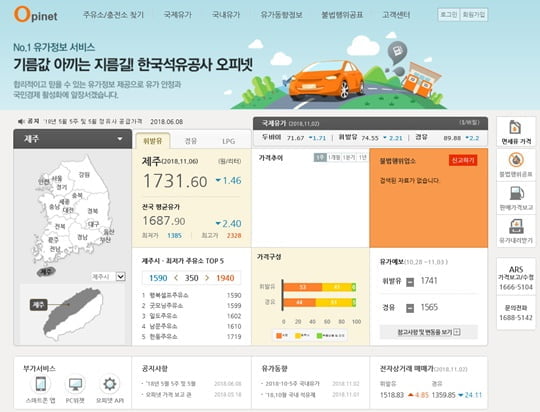Select 대구 on the Korea map
This screenshot has height=412, width=540.
pos(93,224)
